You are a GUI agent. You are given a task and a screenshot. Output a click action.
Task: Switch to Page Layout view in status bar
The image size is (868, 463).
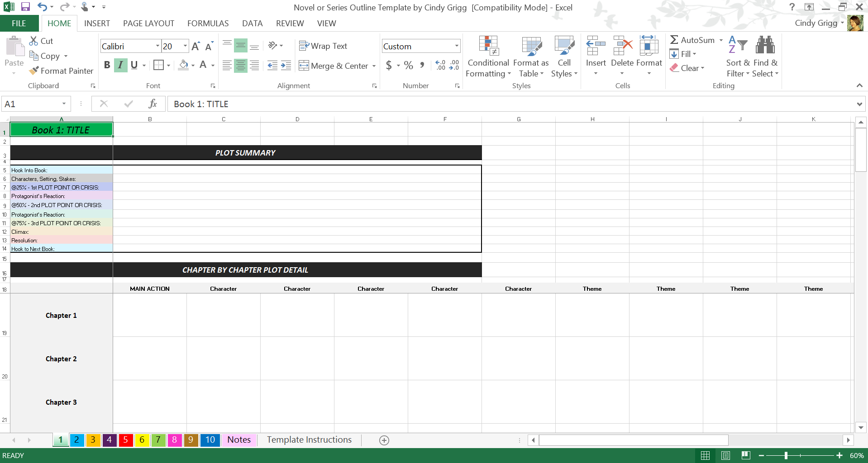pyautogui.click(x=725, y=455)
